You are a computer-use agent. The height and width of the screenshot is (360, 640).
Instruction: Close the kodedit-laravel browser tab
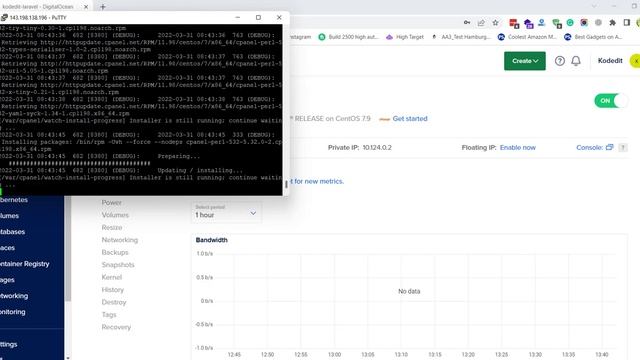click(86, 7)
